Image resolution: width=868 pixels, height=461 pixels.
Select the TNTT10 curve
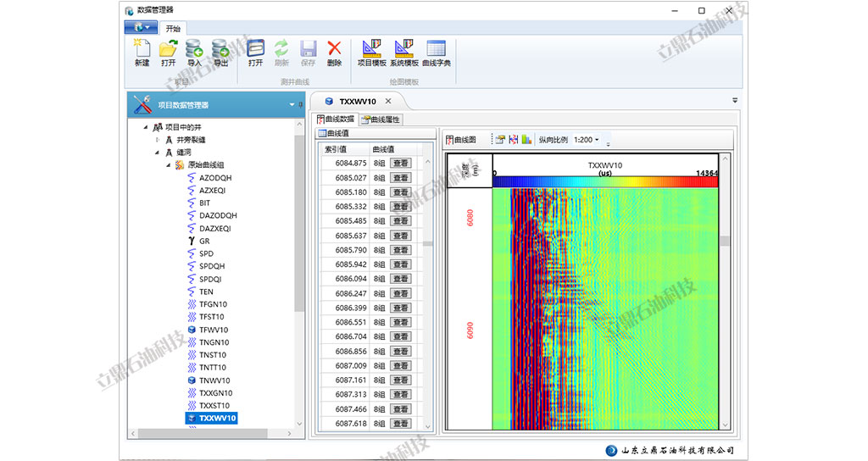coord(213,368)
